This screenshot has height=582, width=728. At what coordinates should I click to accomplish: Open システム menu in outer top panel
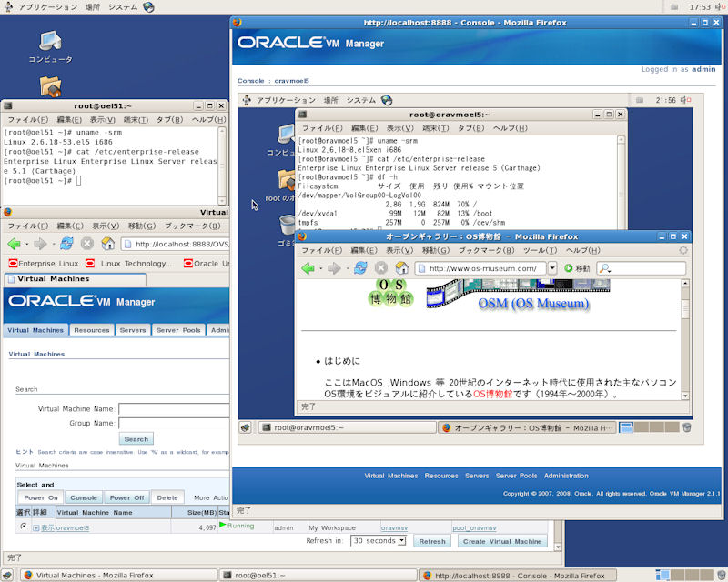coord(123,7)
